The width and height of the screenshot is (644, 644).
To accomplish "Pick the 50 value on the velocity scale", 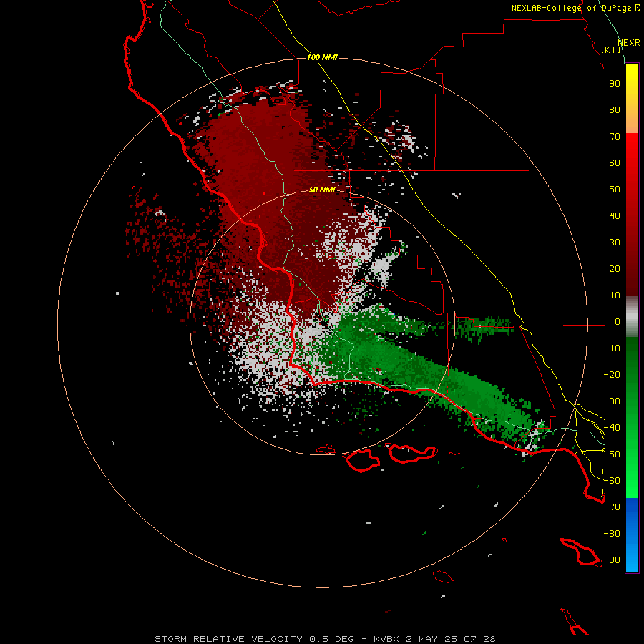I will coord(615,190).
